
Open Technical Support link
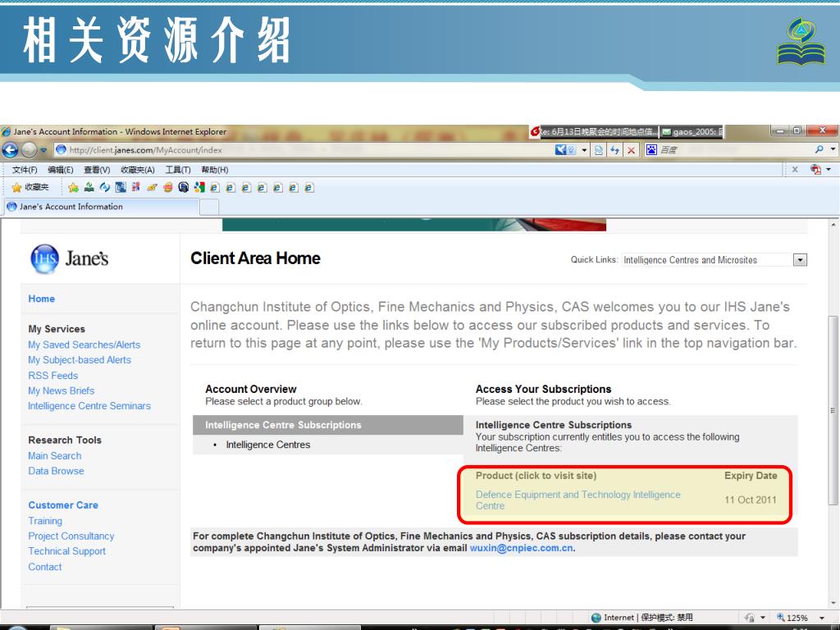[x=67, y=550]
